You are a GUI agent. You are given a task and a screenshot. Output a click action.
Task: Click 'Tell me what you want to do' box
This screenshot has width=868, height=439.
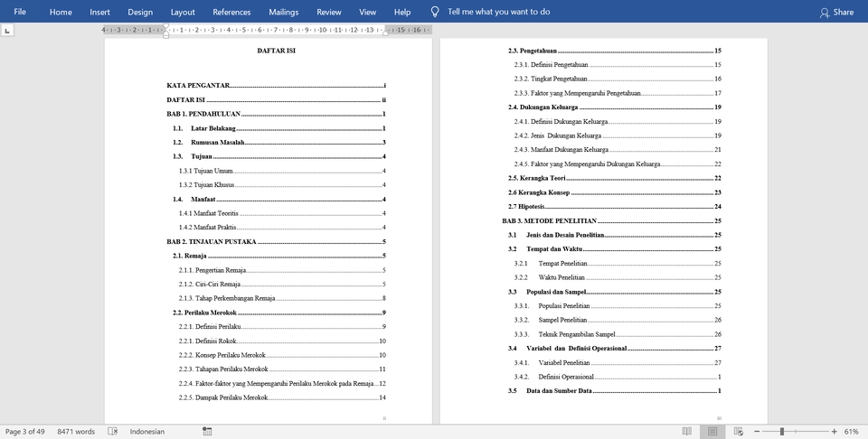(x=498, y=12)
